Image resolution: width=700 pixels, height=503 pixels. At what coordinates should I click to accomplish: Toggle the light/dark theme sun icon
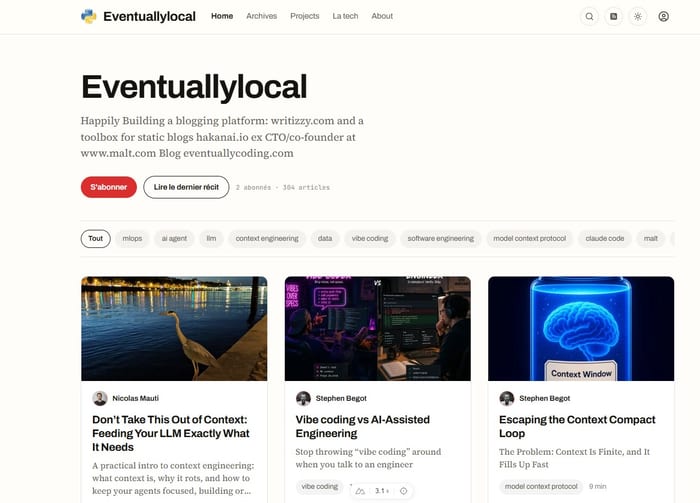638,17
